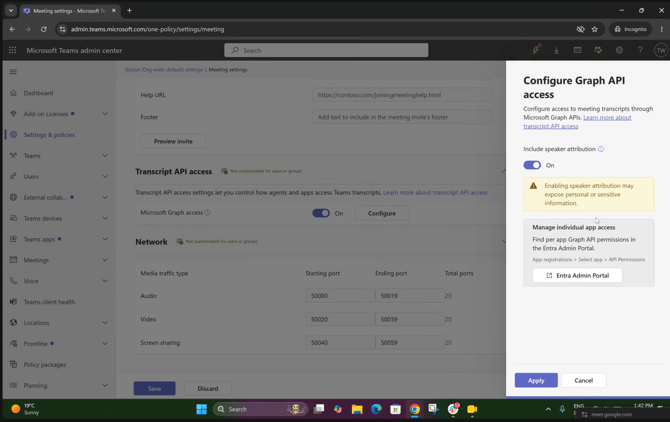
Task: Click the Chrome icon in the taskbar
Action: pyautogui.click(x=414, y=409)
